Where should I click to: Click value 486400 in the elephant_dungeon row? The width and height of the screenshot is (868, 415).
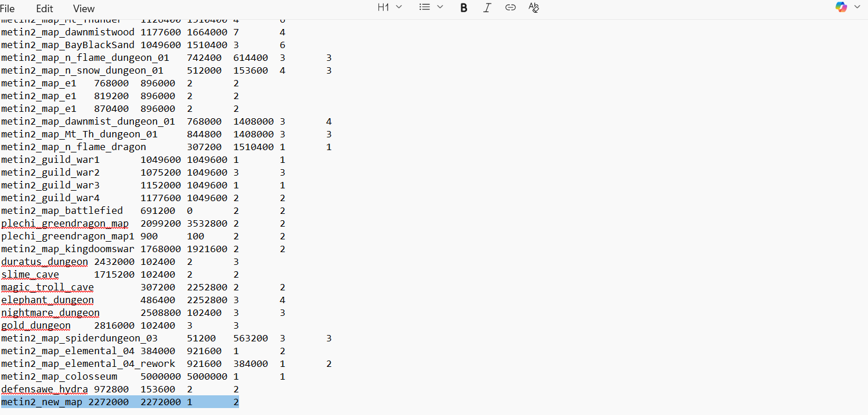(x=158, y=300)
